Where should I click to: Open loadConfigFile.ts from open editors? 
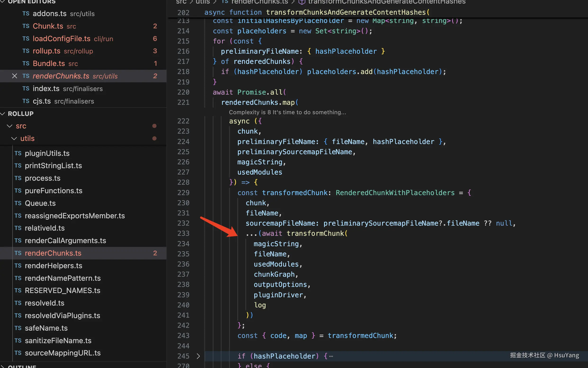tap(61, 39)
